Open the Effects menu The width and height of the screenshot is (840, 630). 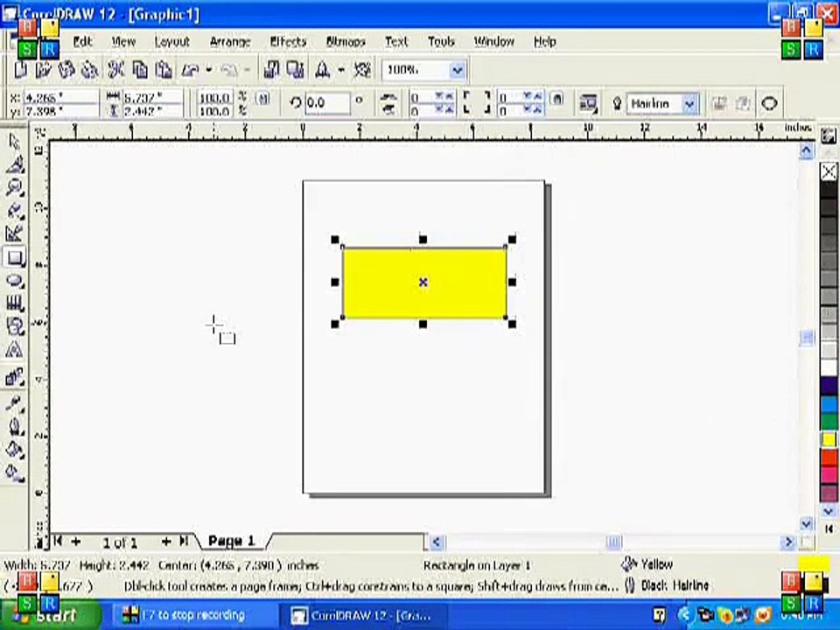(288, 41)
